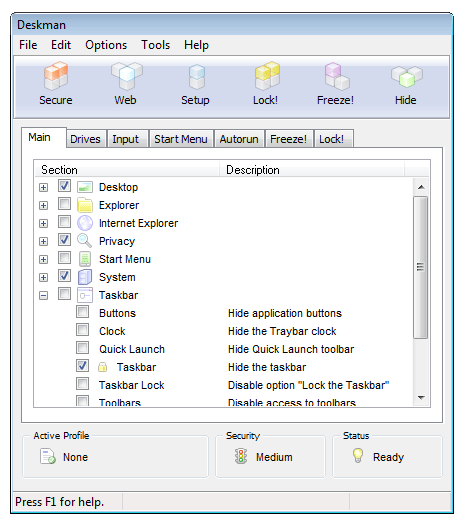Click the Status light bulb icon
Screen dimensions: 463x525
358,456
